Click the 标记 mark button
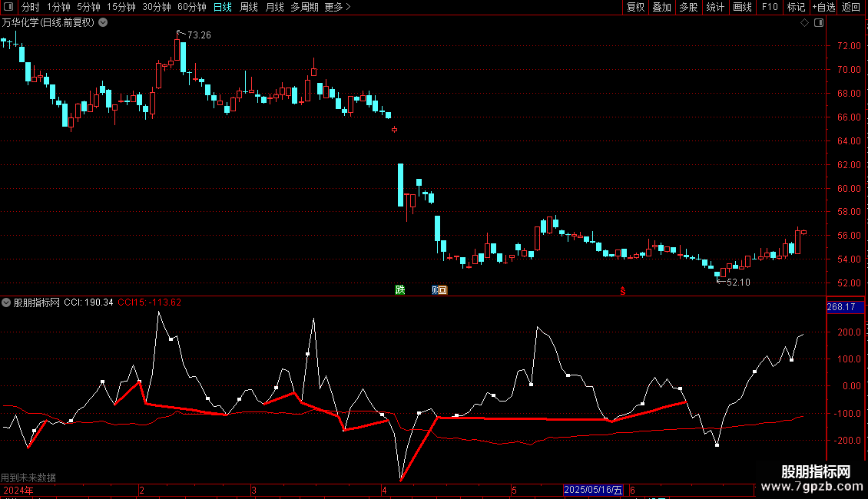This screenshot has width=868, height=499. 796,7
